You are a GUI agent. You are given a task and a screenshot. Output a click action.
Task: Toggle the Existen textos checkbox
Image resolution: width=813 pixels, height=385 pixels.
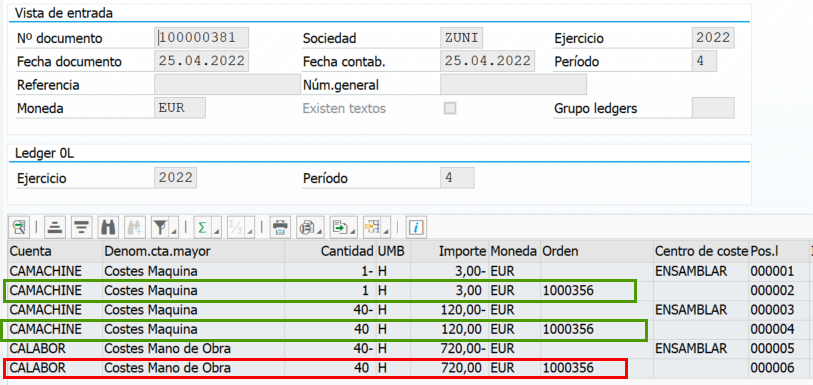click(x=450, y=109)
